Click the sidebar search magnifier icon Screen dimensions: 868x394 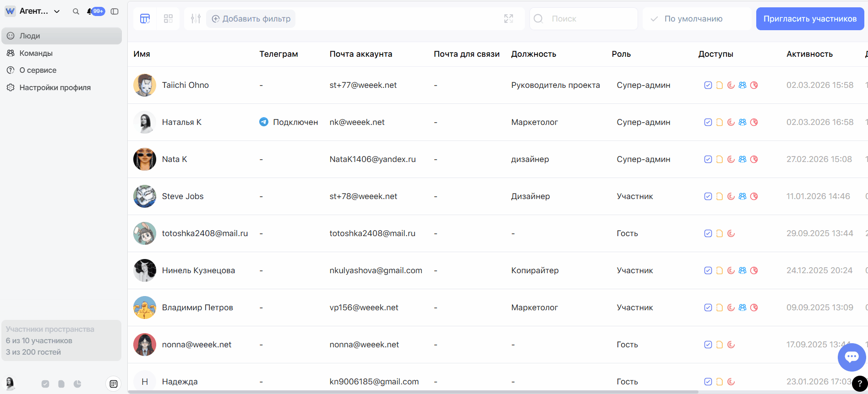point(76,11)
